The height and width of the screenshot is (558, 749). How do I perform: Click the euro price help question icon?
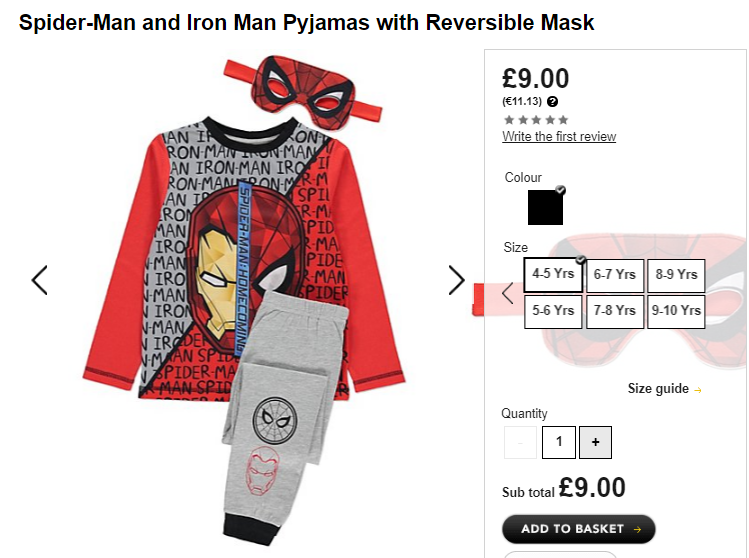(552, 101)
